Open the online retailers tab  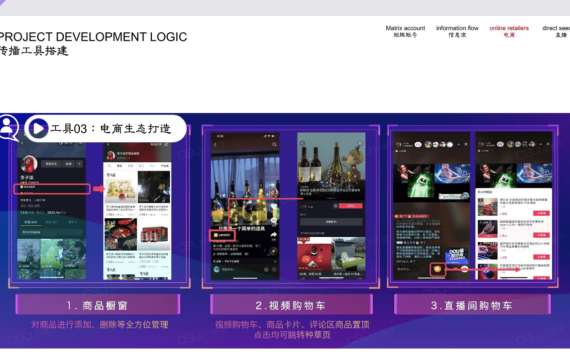click(x=509, y=31)
